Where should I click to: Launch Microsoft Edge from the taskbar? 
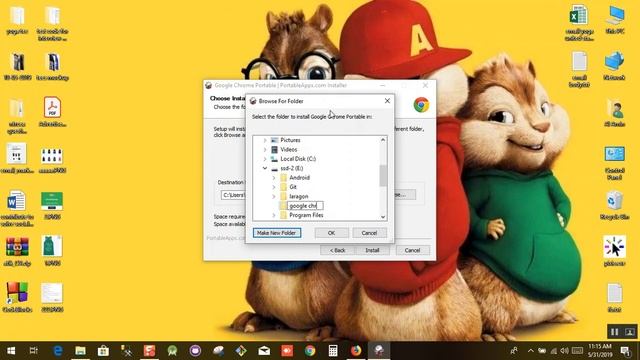tap(58, 351)
